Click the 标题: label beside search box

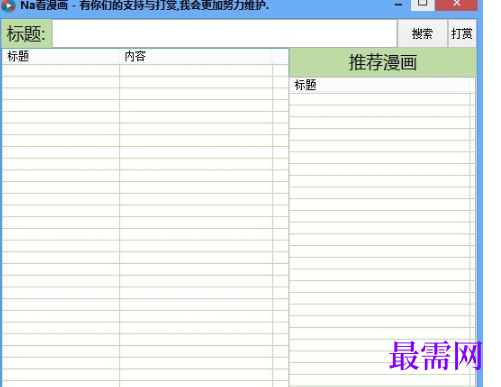[26, 34]
